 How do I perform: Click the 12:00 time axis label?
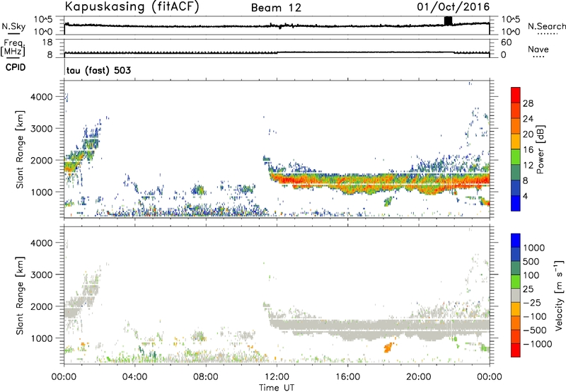(x=277, y=377)
